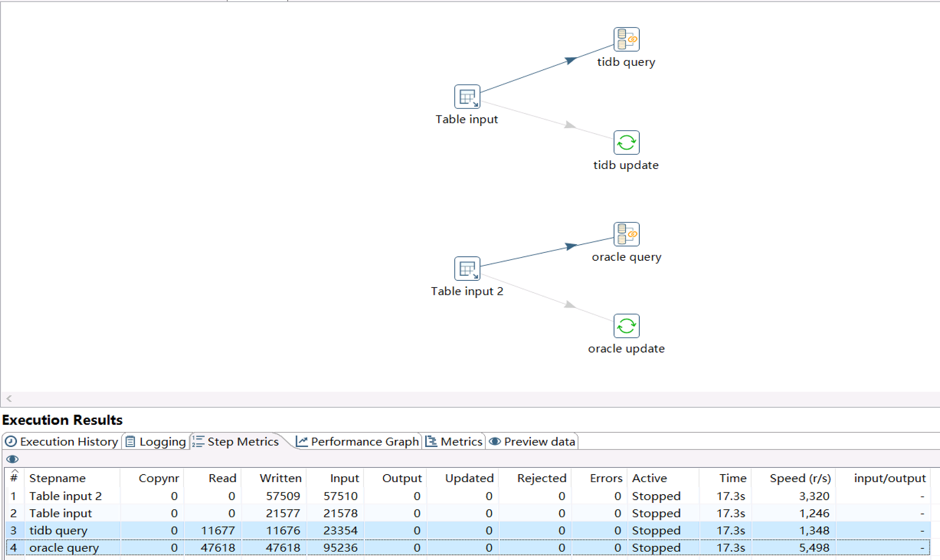Select the tidb query step icon
This screenshot has width=940, height=560.
click(x=626, y=39)
